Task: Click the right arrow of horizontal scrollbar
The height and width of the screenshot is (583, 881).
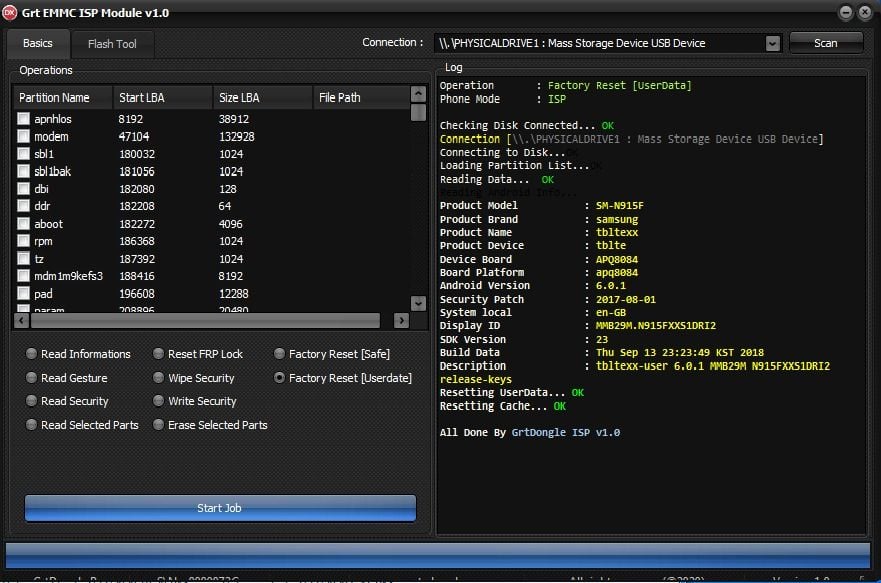Action: 401,320
